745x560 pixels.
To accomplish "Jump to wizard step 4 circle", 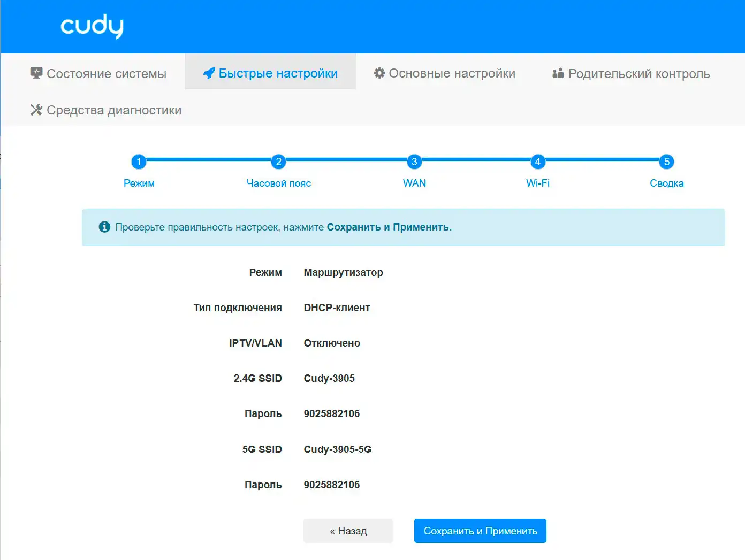I will (x=538, y=162).
